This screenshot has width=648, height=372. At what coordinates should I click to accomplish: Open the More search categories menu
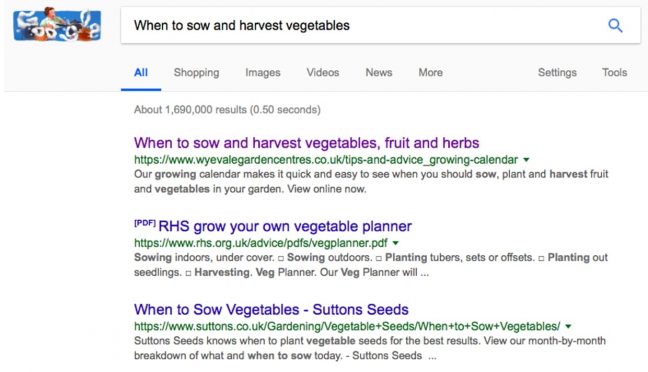[430, 72]
